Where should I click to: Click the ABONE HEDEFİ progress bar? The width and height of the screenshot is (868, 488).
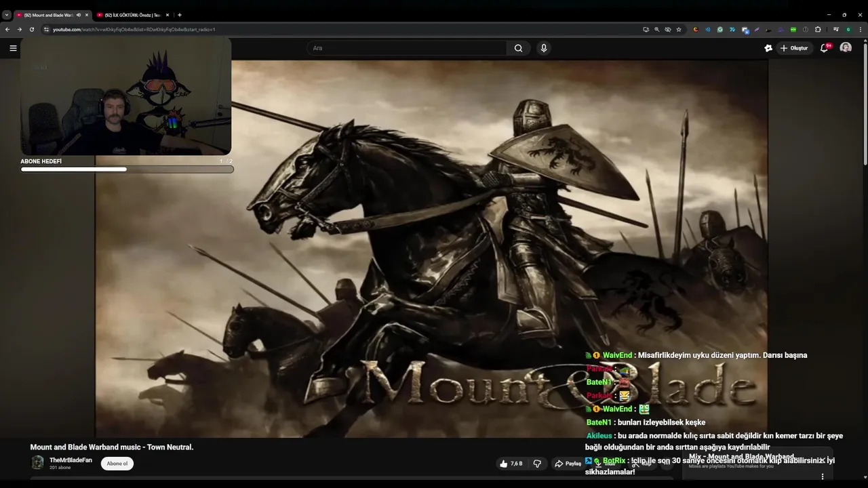(x=127, y=169)
